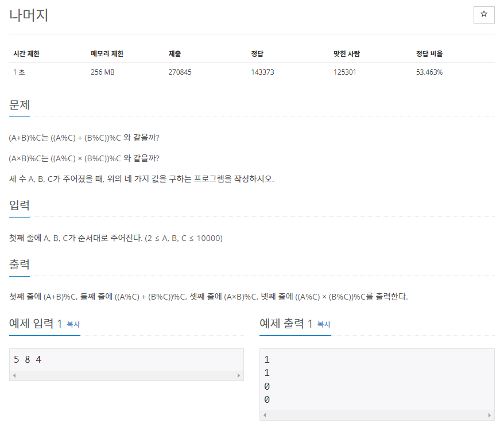Viewport: 504px width, 431px height.
Task: Click the input constraint line with 10000
Action: click(116, 238)
